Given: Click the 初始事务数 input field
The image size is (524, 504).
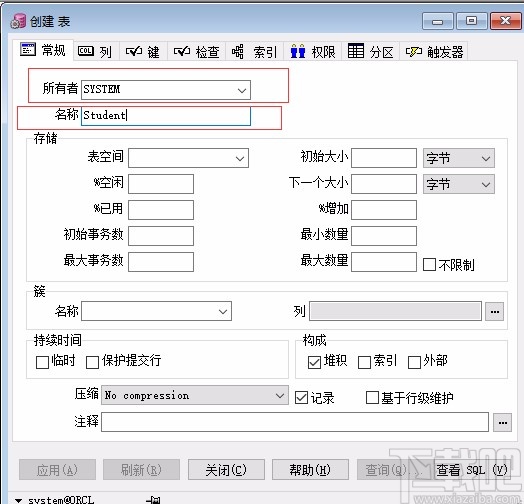Looking at the screenshot, I should [161, 236].
